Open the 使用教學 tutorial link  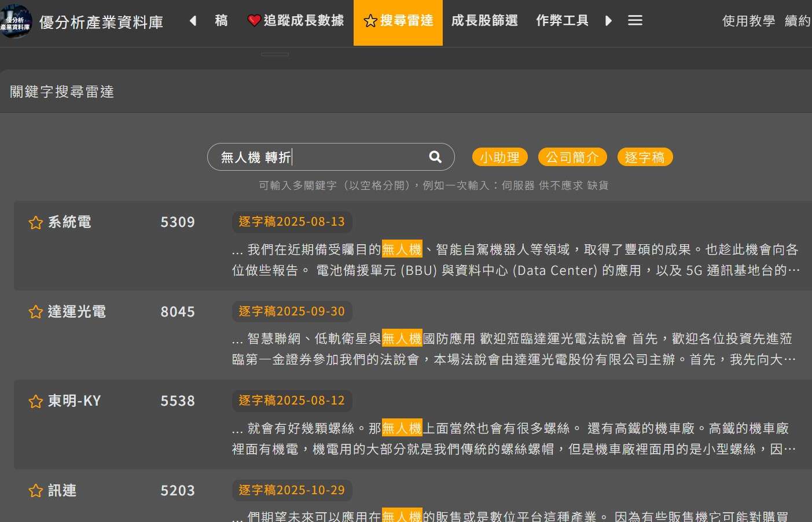(748, 21)
